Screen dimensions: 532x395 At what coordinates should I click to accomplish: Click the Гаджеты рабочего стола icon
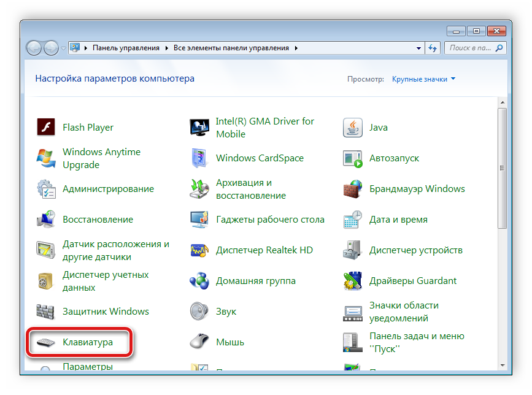(199, 220)
